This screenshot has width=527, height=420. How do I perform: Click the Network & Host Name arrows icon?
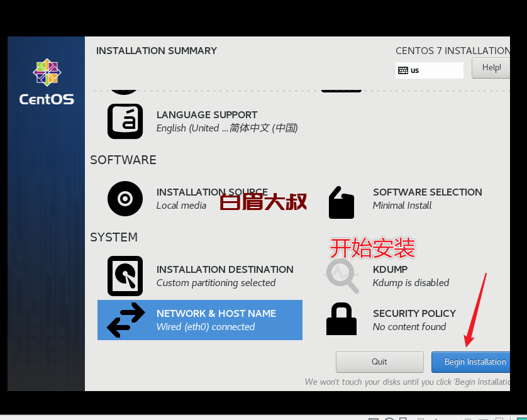tap(126, 320)
